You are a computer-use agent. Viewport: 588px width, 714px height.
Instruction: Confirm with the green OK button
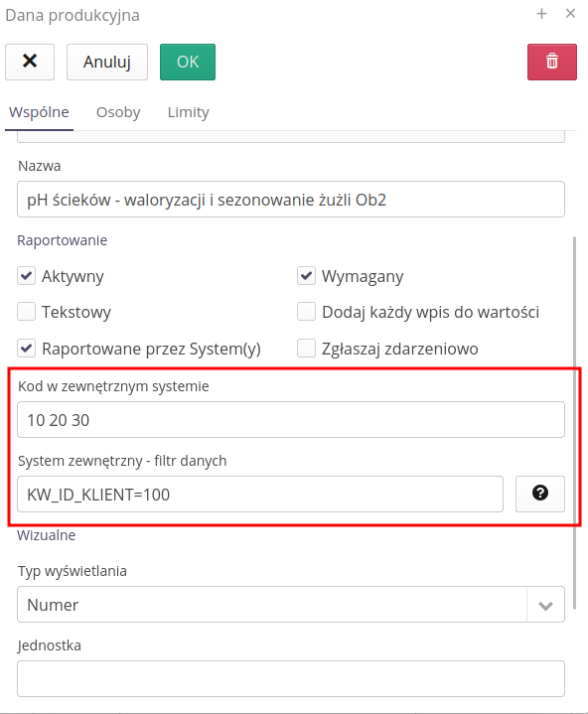click(x=188, y=62)
